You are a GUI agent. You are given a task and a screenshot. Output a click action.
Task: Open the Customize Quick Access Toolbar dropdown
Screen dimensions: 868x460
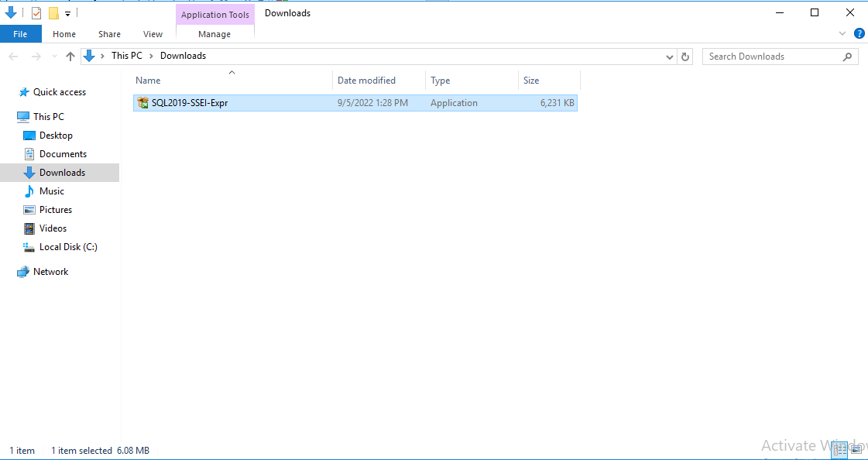click(67, 13)
